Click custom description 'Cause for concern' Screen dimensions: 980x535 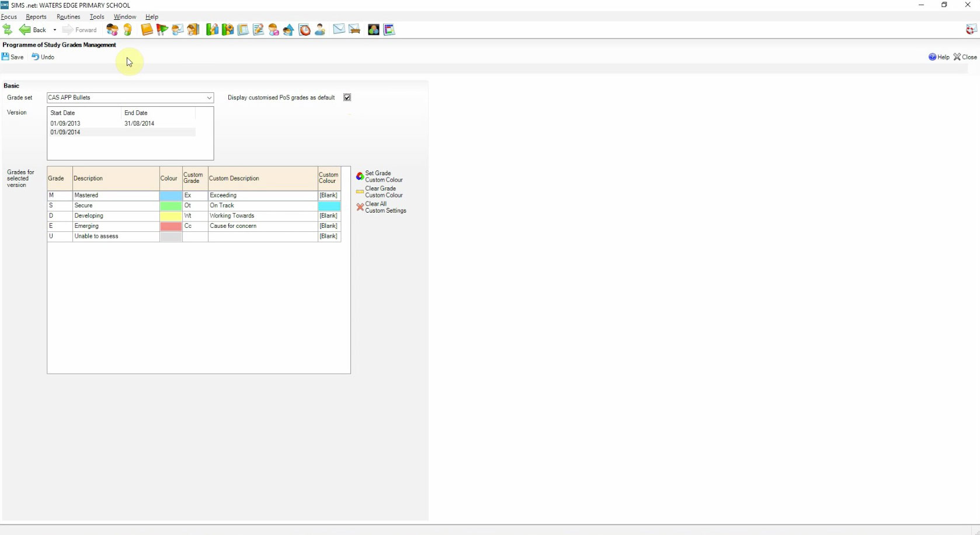tap(263, 226)
